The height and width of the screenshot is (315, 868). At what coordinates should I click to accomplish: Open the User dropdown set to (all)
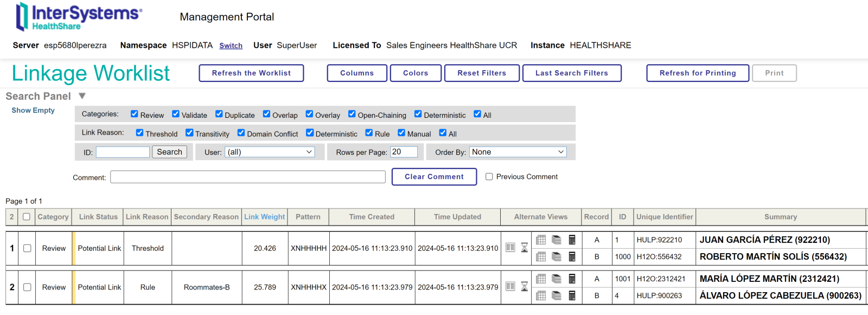[x=270, y=152]
